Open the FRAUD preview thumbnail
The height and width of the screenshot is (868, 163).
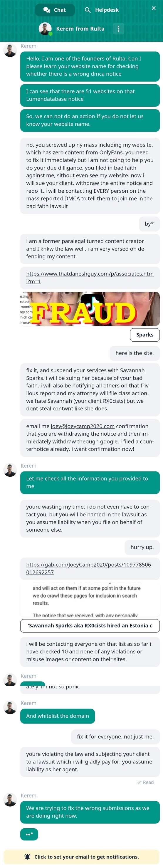(90, 309)
